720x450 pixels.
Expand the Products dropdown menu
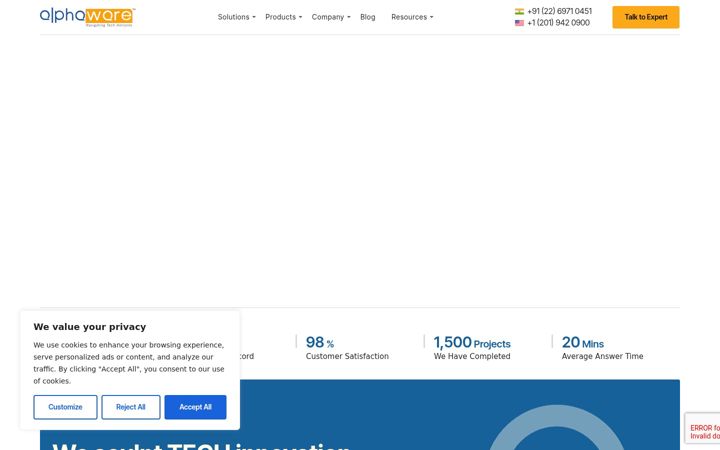coord(283,17)
